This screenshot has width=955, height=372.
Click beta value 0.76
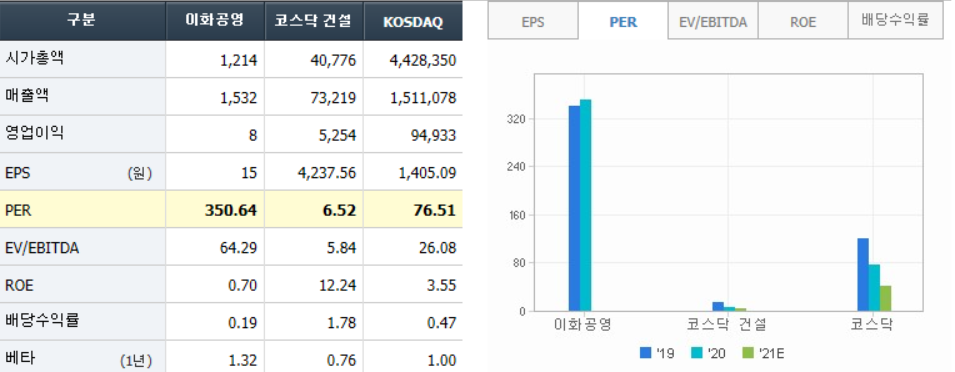342,360
